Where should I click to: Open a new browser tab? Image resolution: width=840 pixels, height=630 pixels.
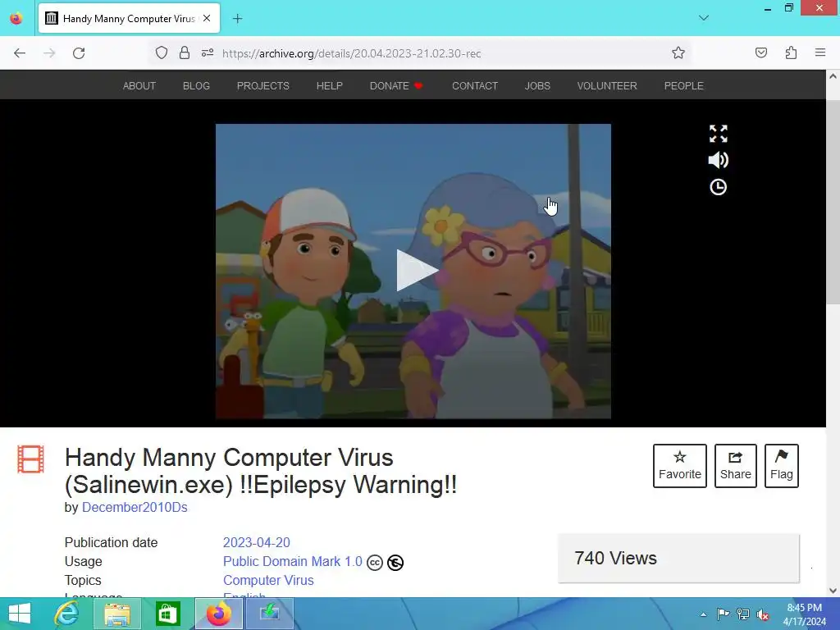[237, 19]
